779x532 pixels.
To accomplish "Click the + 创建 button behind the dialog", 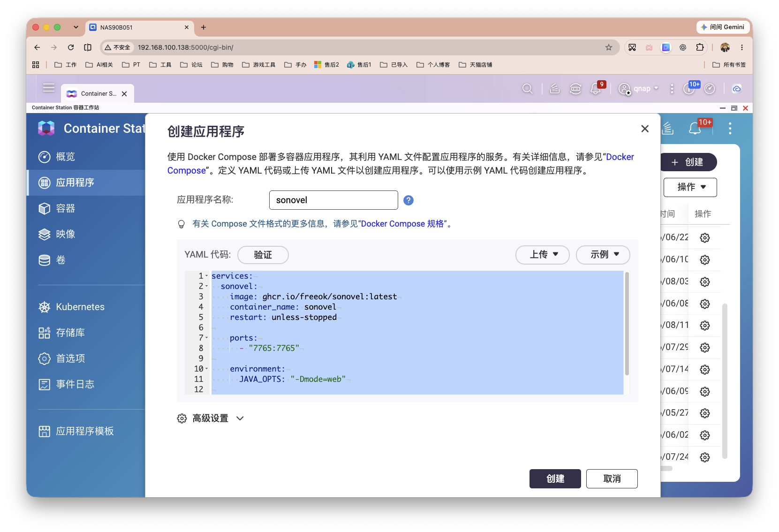I will click(688, 162).
